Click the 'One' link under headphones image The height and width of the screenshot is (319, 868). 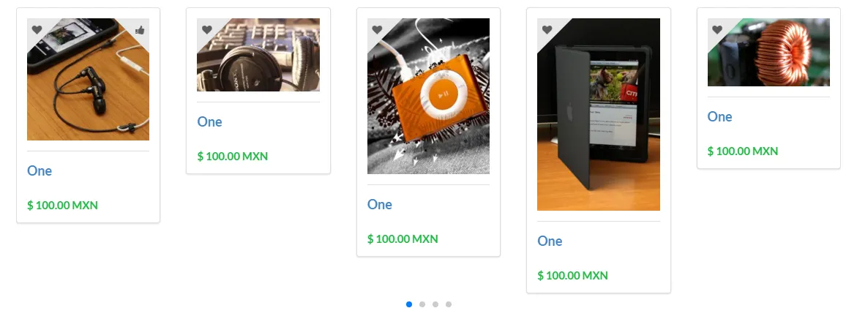(209, 122)
